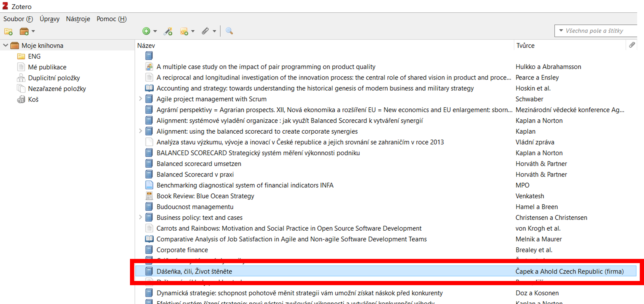The width and height of the screenshot is (644, 304).
Task: Sort by Název column header
Action: 146,45
